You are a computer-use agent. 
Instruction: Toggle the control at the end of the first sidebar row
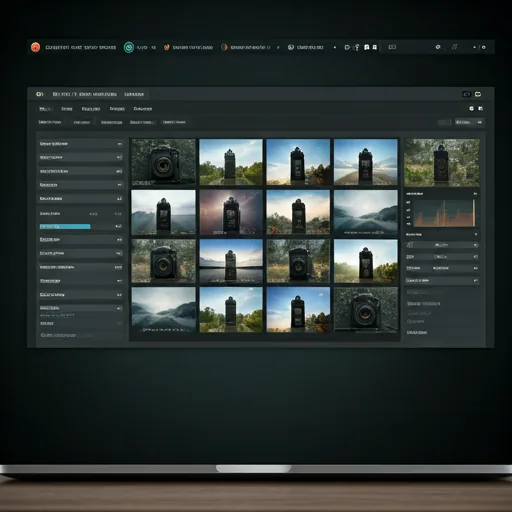point(119,144)
